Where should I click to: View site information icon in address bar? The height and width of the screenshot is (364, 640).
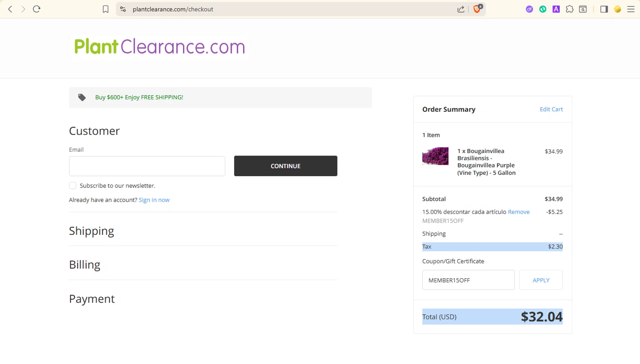[x=123, y=9]
